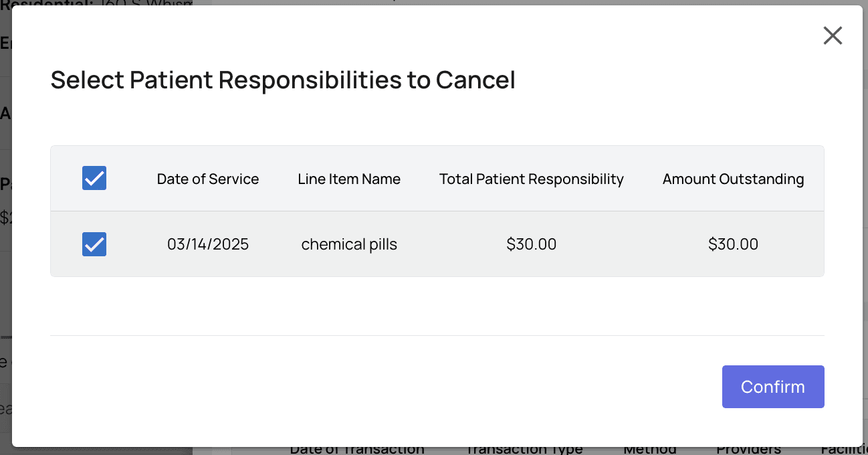
Task: Close the Cancel Responsibilities dialog
Action: (x=833, y=35)
